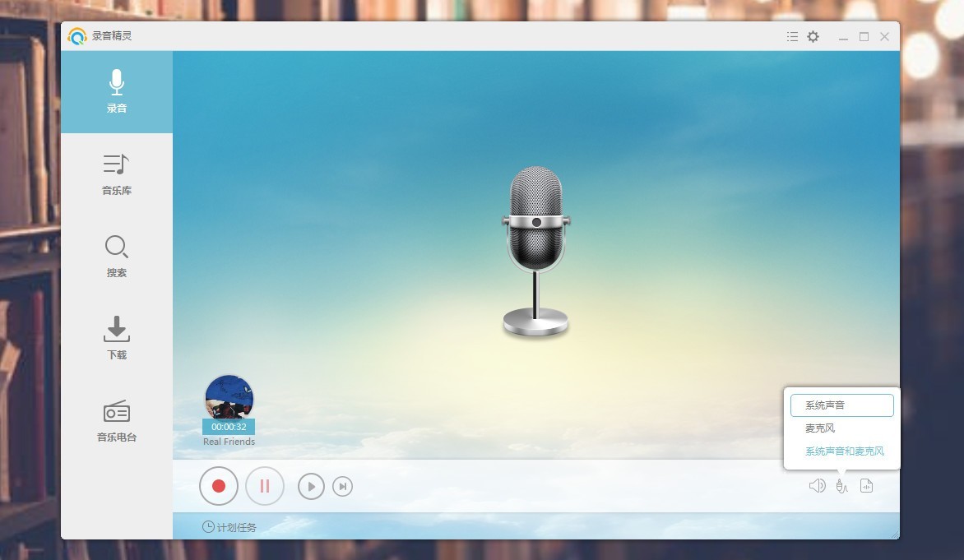Toggle the audio source microphone icon
The height and width of the screenshot is (560, 964).
(841, 486)
